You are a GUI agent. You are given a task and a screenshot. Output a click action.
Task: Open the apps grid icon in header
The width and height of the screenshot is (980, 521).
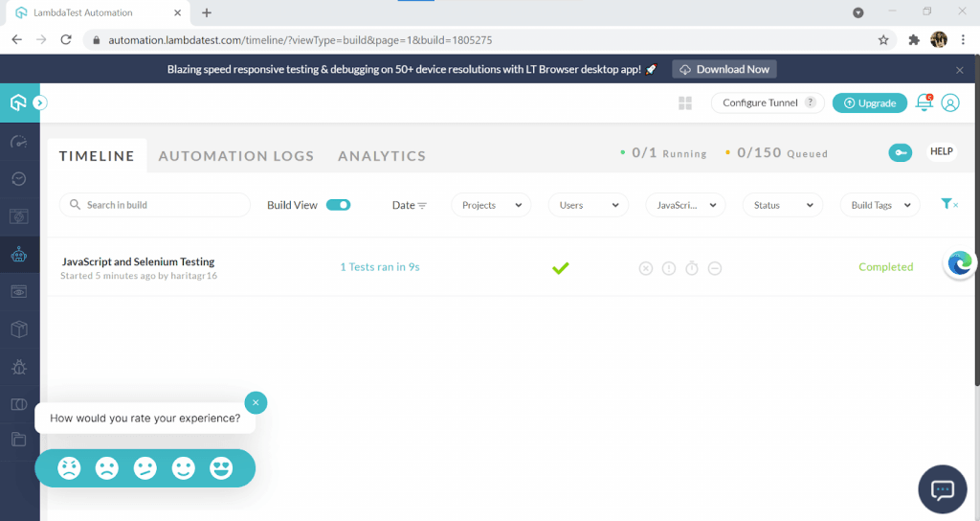[685, 103]
